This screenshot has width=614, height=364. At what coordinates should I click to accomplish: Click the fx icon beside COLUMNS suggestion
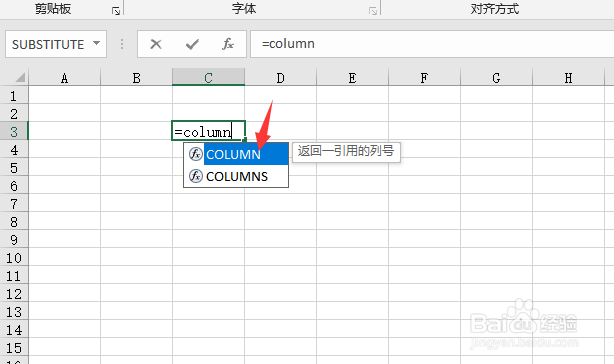(x=195, y=176)
